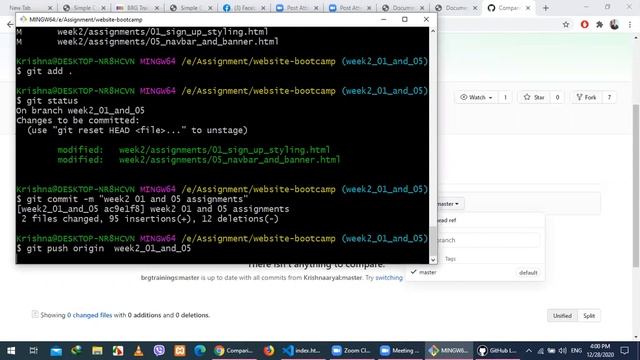640x360 pixels.
Task: Click the git push origin command line
Action: pyautogui.click(x=104, y=248)
